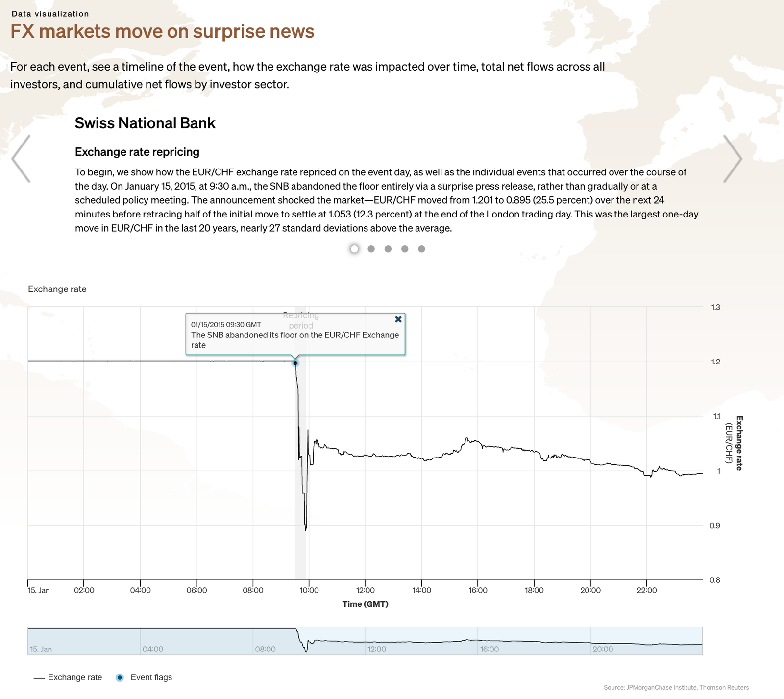Click the Exchange rate legend line symbol
Viewport: 784px width, 699px height.
[39, 678]
